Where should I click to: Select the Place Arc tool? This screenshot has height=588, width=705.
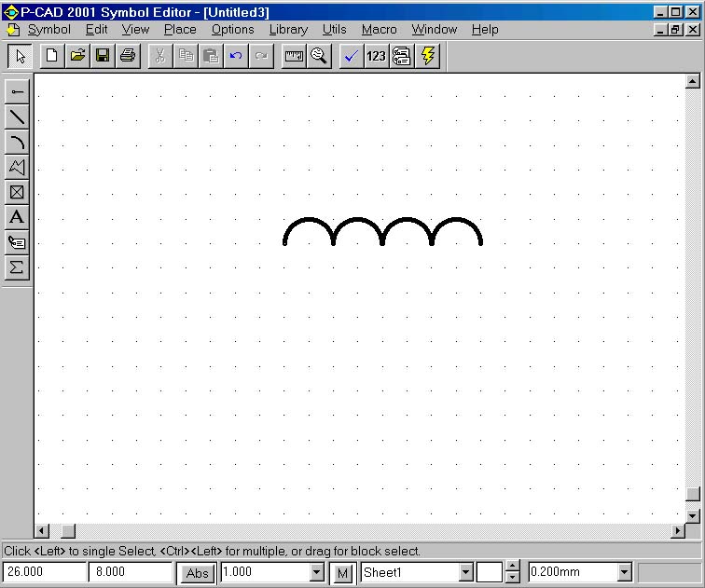(x=17, y=143)
